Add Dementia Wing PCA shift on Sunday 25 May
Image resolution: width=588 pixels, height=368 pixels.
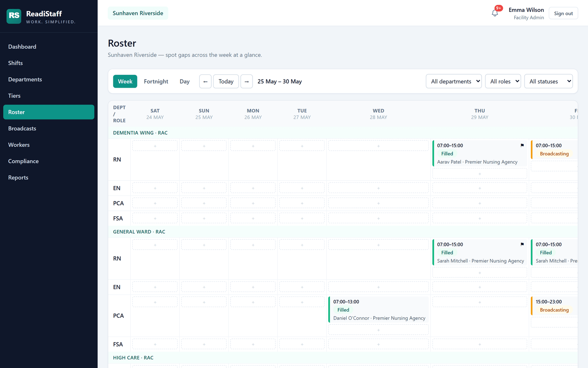click(x=204, y=203)
